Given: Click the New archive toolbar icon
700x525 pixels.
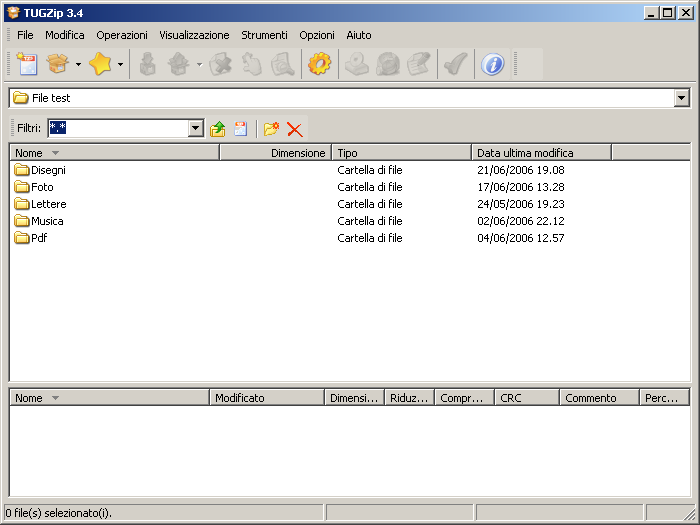Looking at the screenshot, I should (x=27, y=64).
